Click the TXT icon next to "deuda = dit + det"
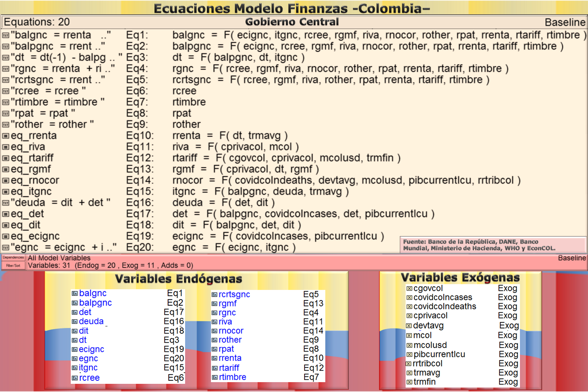 [x=5, y=203]
